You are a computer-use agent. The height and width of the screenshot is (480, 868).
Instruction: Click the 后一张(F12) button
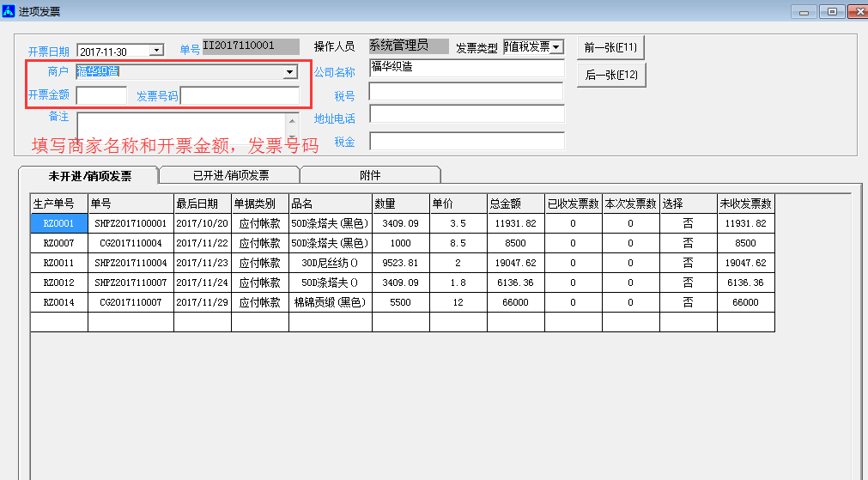coord(611,75)
